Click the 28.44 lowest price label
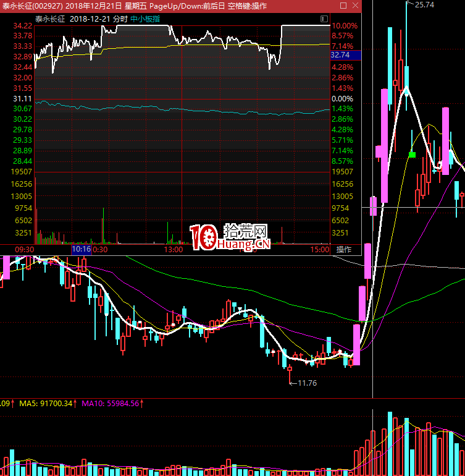The height and width of the screenshot is (476, 465). pos(23,161)
